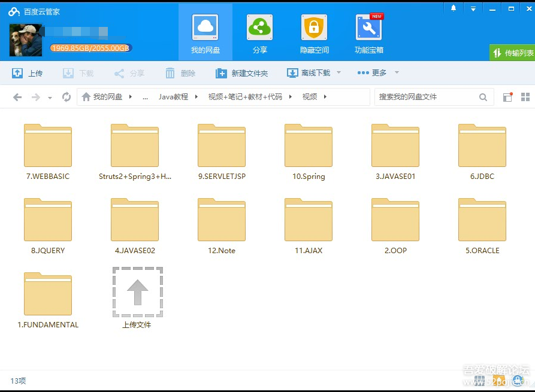Open the 隐藏空间 tab
Viewport: 535px width, 392px height.
(314, 34)
